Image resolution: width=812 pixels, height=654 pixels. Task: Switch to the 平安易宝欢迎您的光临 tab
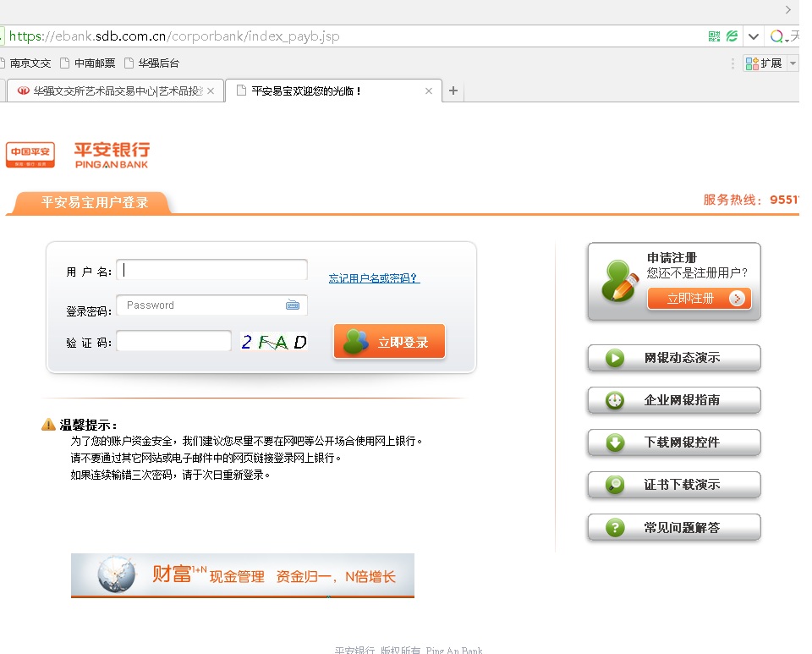click(333, 91)
